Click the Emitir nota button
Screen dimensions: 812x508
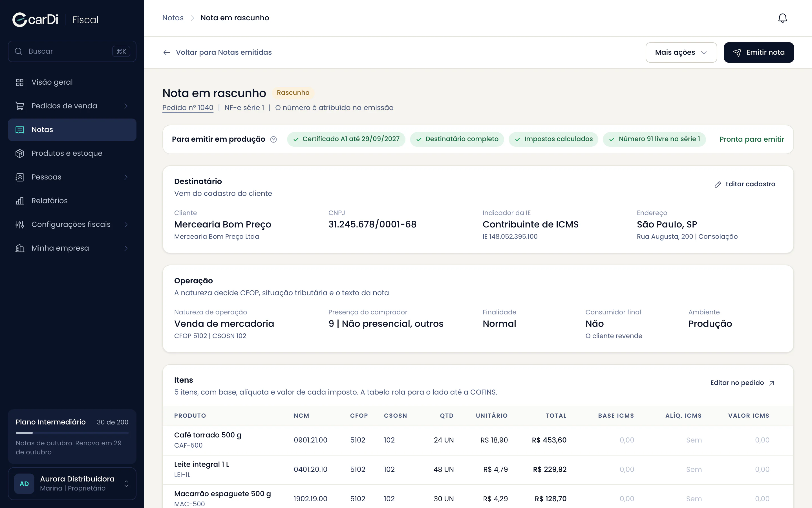point(759,52)
